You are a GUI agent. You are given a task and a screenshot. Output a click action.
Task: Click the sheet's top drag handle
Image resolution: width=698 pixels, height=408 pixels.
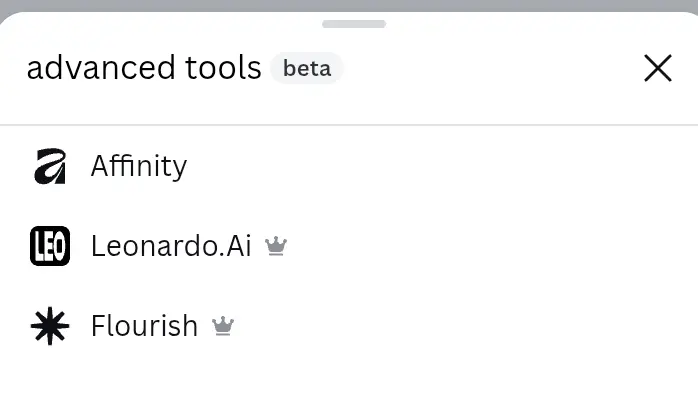[354, 24]
